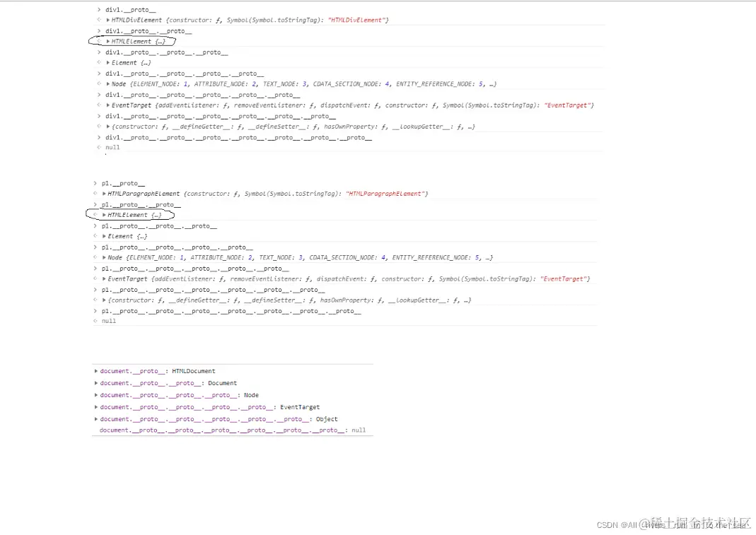Viewport: 756px width, 535px height.
Task: Click ENTITY_REFERENCE_NODE: 5 in the p1 Node row
Action: (x=436, y=257)
